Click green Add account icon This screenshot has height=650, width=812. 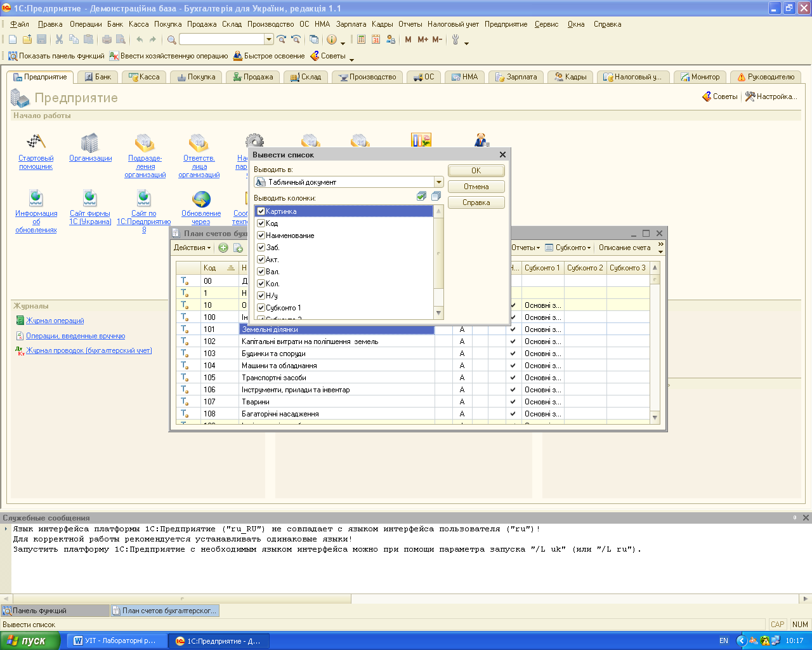click(x=223, y=248)
